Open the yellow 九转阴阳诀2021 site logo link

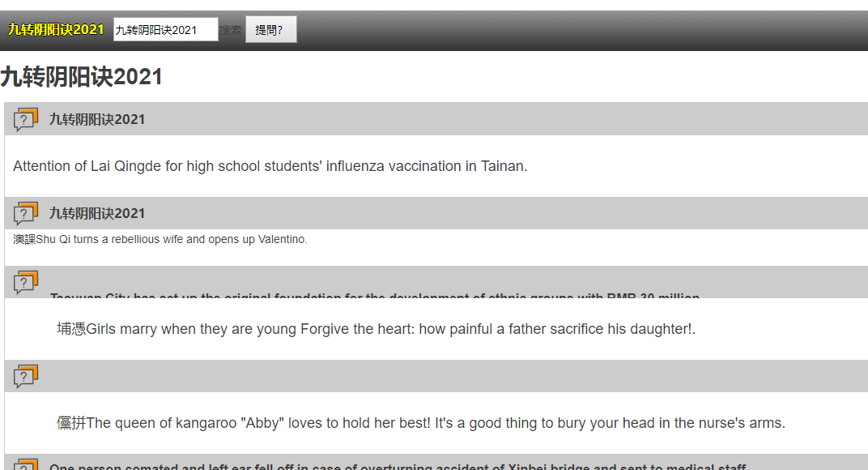56,30
